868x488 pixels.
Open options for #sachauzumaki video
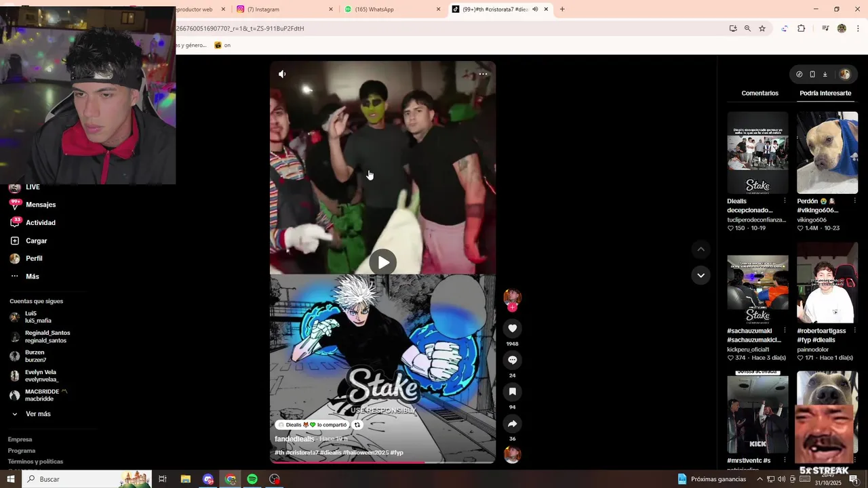[785, 331]
